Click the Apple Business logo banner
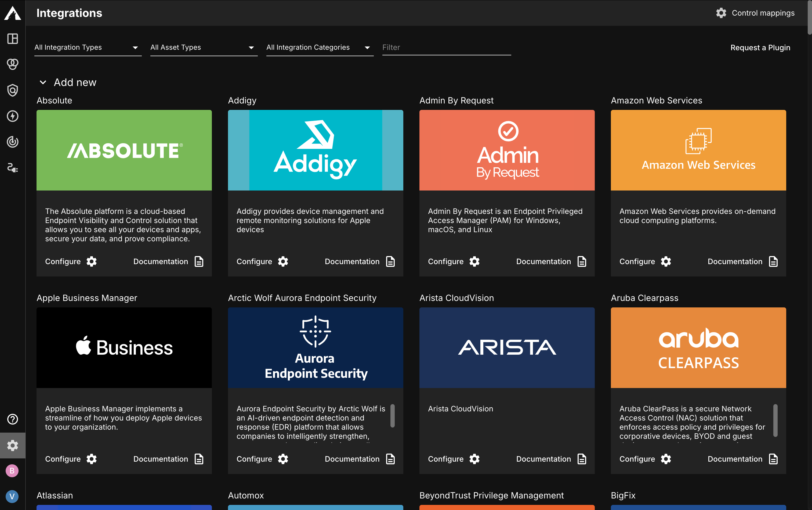Screen dimensions: 812x510 124,347
